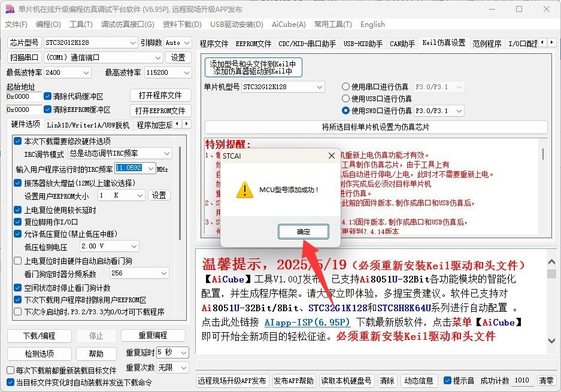
Task: Select 使用串口进行仿真 radio button
Action: coord(345,87)
